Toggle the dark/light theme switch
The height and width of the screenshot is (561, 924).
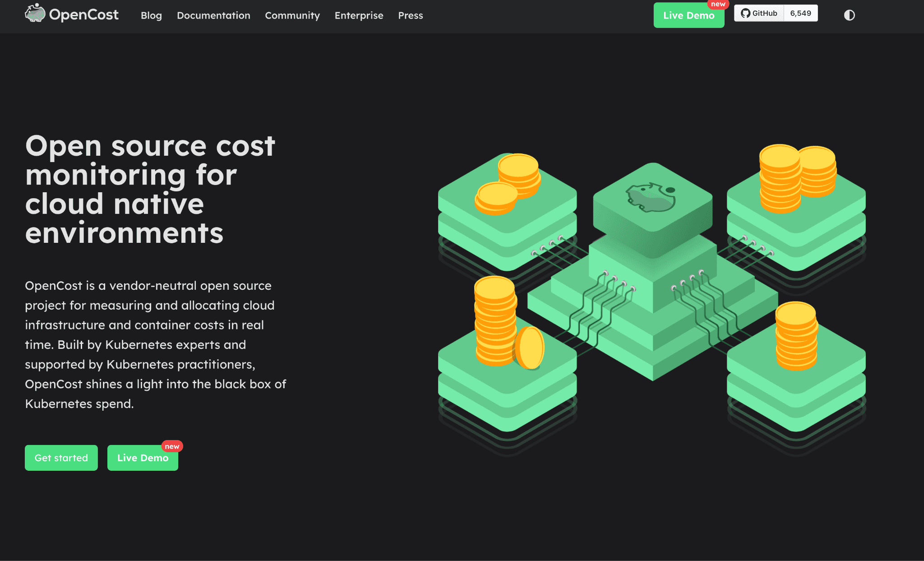tap(849, 15)
